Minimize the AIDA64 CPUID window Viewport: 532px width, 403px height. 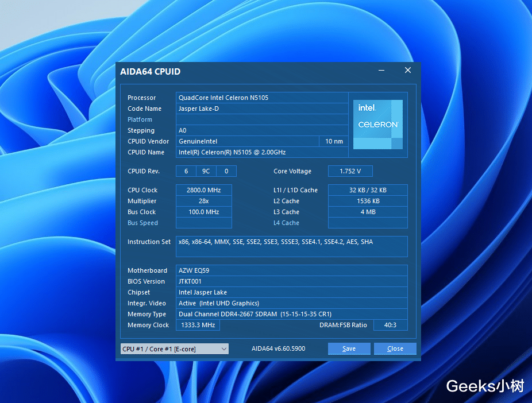pyautogui.click(x=381, y=70)
